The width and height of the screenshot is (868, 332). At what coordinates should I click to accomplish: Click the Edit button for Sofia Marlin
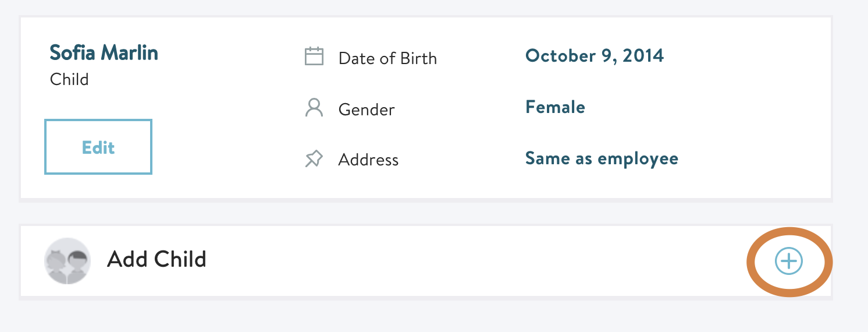coord(98,147)
